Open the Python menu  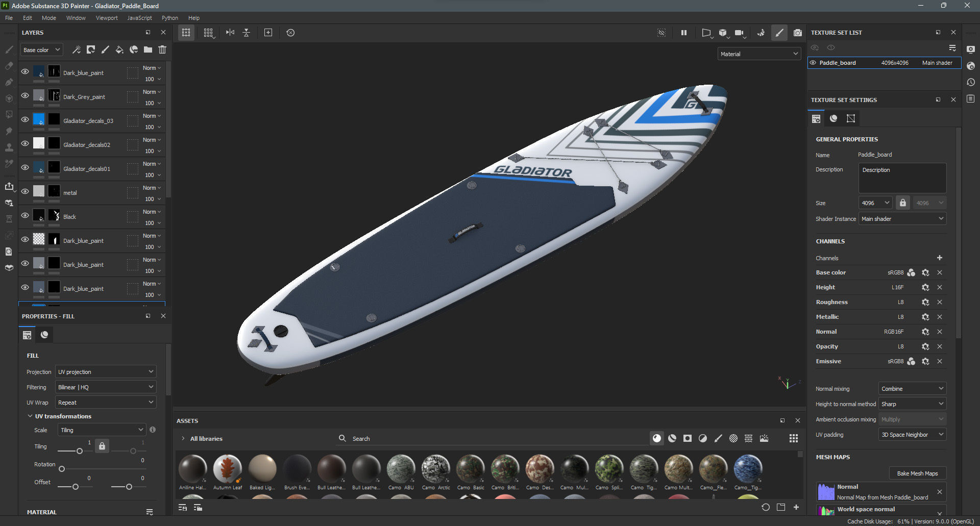(x=170, y=18)
